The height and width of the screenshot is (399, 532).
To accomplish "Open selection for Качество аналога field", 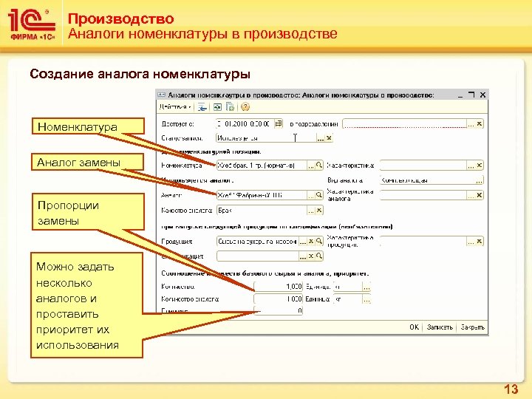I will (x=311, y=211).
